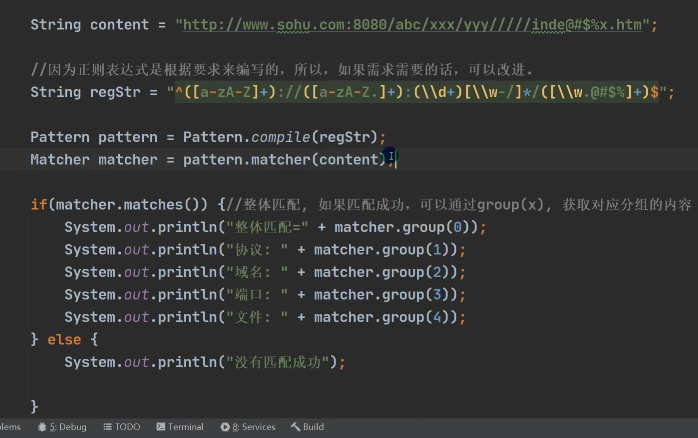The height and width of the screenshot is (438, 698).
Task: Click the TODO list icon
Action: coord(107,427)
